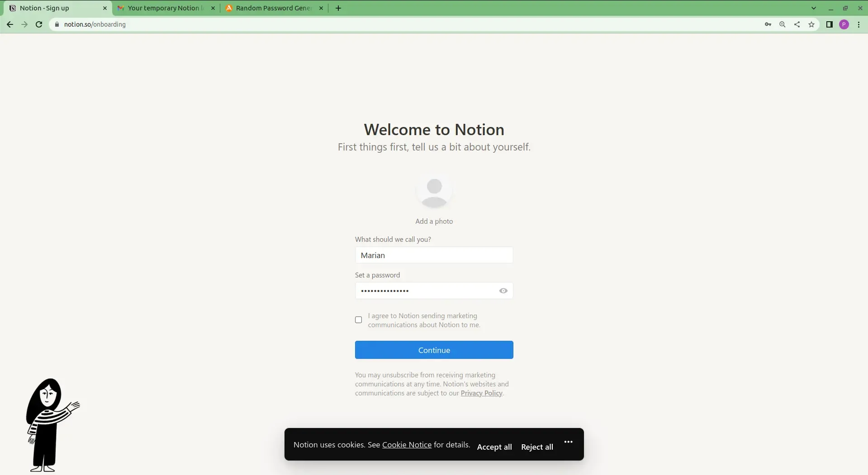The width and height of the screenshot is (868, 475).
Task: Share this page icon
Action: click(797, 24)
